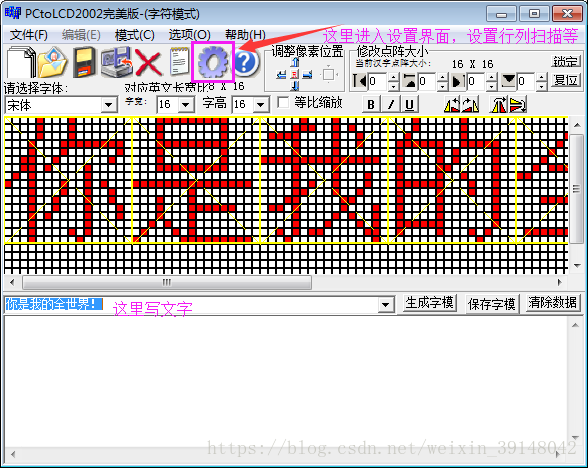The image size is (588, 468).
Task: Click the bottom edge dot-matrix resize icon
Action: (508, 81)
